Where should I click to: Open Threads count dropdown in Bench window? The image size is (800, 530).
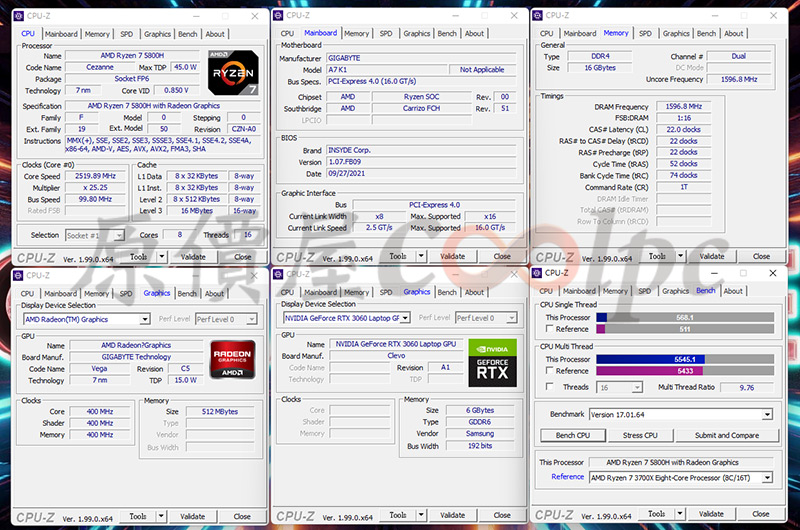[x=637, y=388]
